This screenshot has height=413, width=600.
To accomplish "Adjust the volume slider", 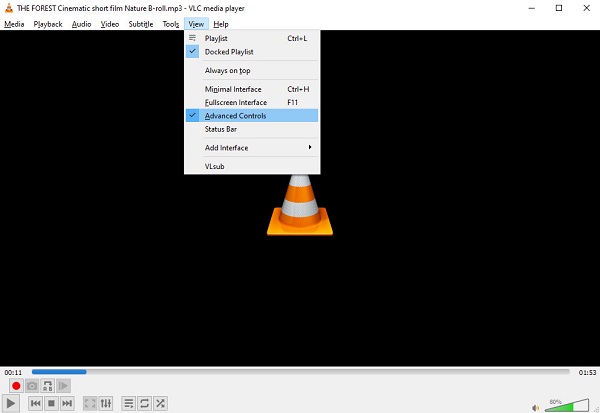I will coord(567,405).
